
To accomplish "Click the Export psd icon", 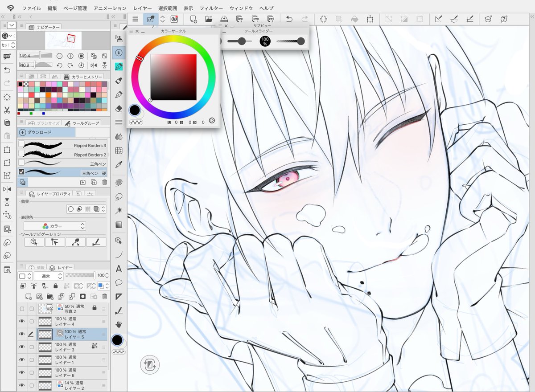I will (271, 19).
